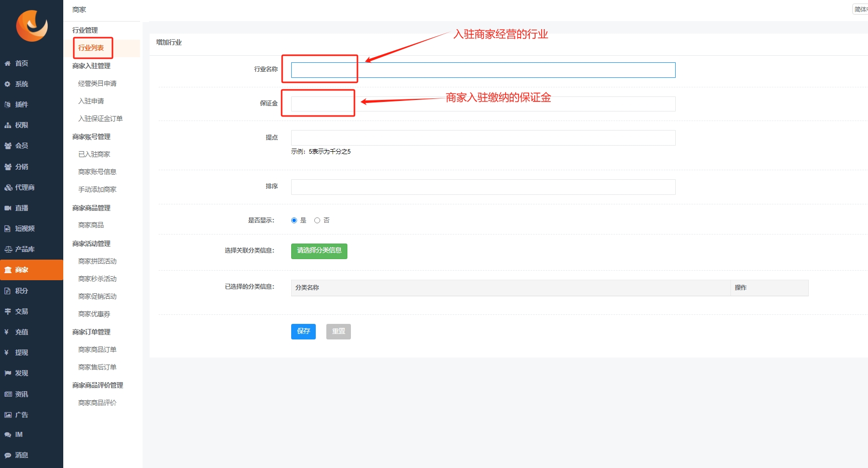Select 否 for 是否显示
Image resolution: width=868 pixels, height=468 pixels.
click(x=317, y=220)
